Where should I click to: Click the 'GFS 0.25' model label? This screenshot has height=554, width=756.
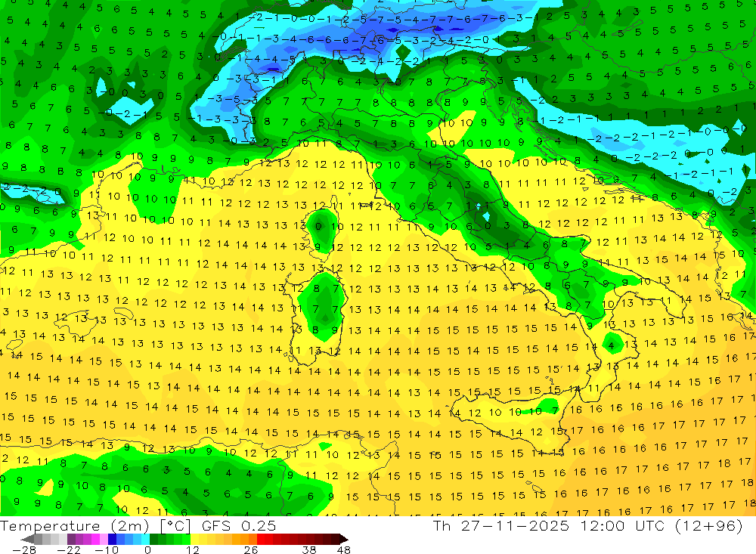pyautogui.click(x=239, y=525)
